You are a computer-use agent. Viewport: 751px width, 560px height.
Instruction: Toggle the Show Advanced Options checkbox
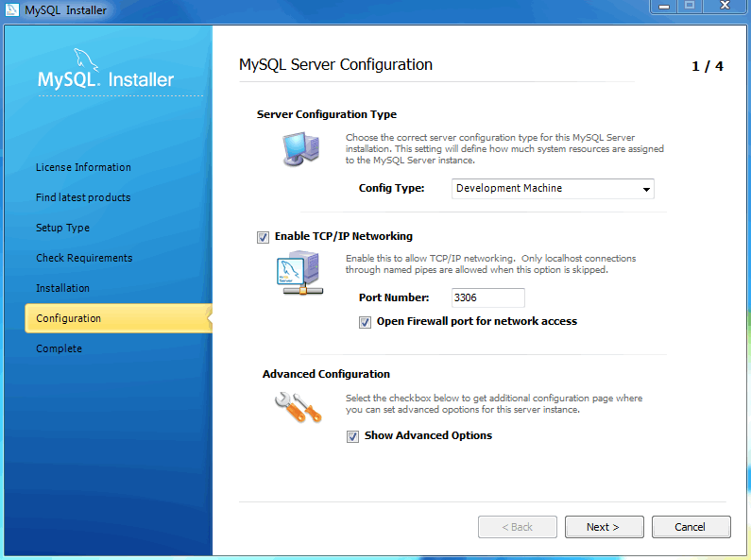coord(352,436)
